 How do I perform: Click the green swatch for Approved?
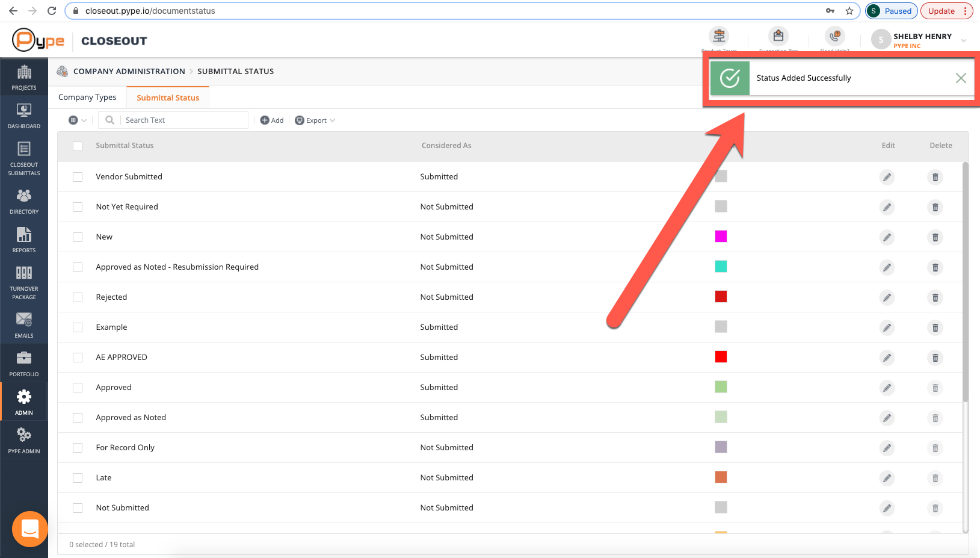(721, 387)
